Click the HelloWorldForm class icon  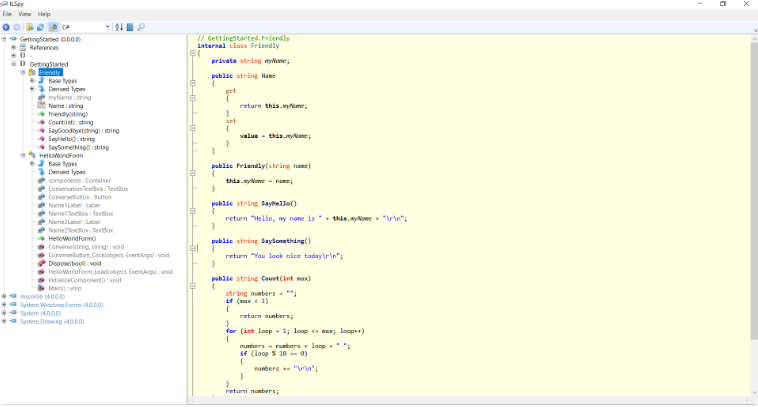[32, 156]
